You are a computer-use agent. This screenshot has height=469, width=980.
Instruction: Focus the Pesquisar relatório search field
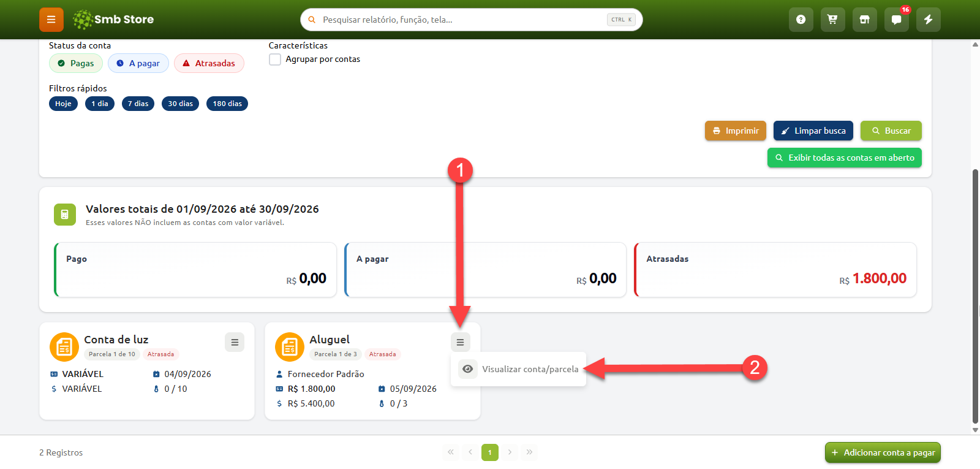coord(472,20)
